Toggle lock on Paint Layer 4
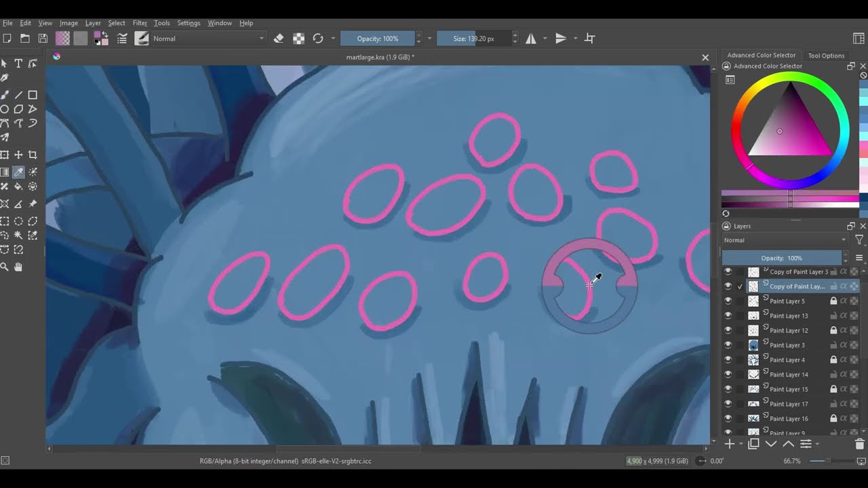The height and width of the screenshot is (488, 868). (833, 360)
